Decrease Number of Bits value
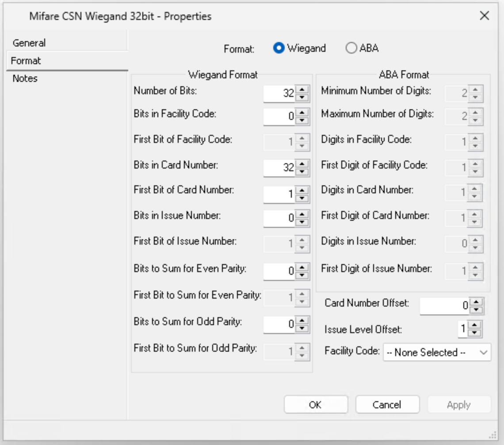 tap(302, 97)
